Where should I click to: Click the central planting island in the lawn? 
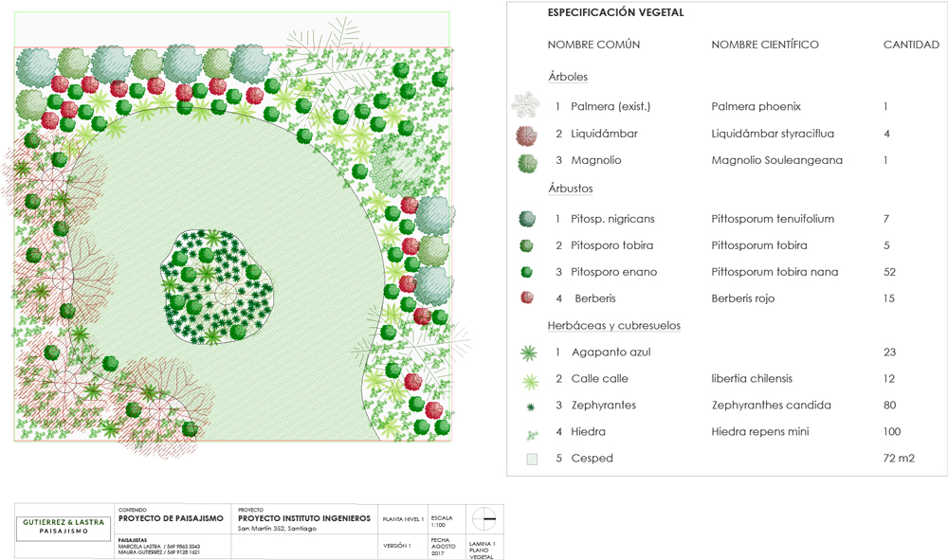pyautogui.click(x=217, y=287)
